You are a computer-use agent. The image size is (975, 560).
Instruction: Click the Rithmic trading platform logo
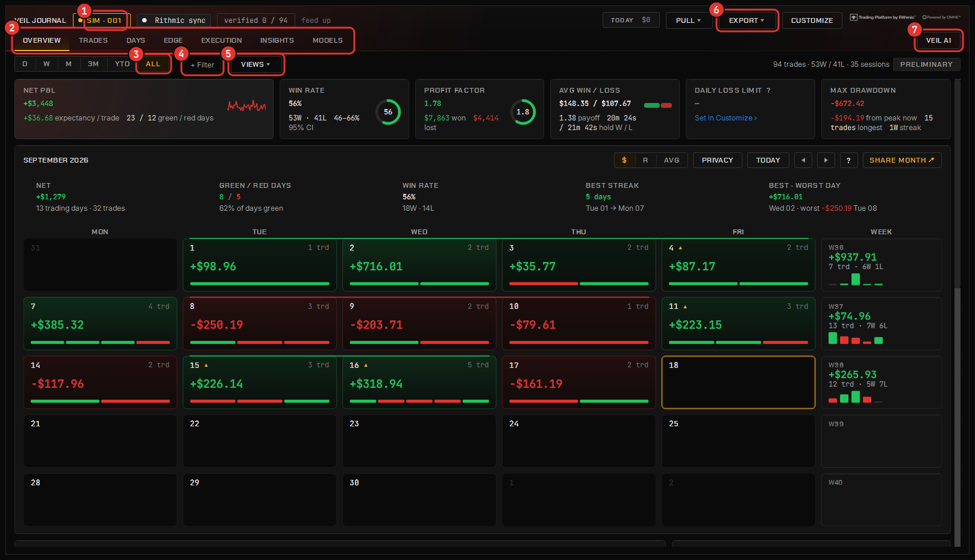tap(882, 17)
